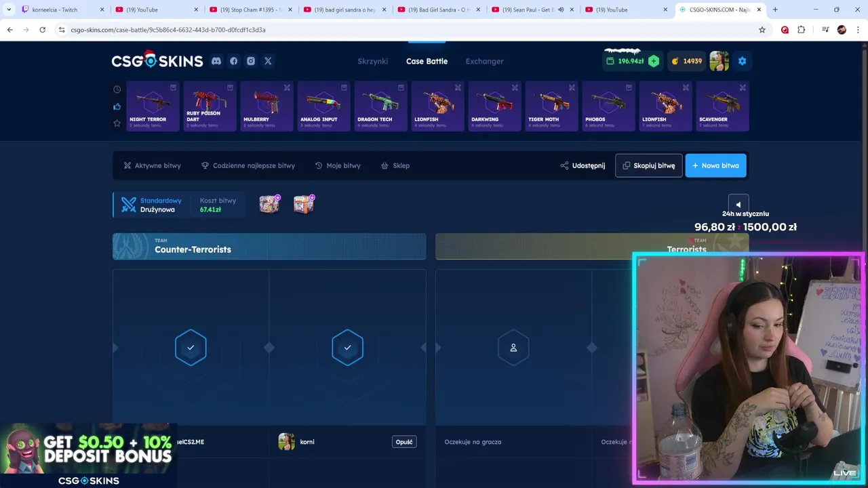Go back in browser history

(x=9, y=30)
